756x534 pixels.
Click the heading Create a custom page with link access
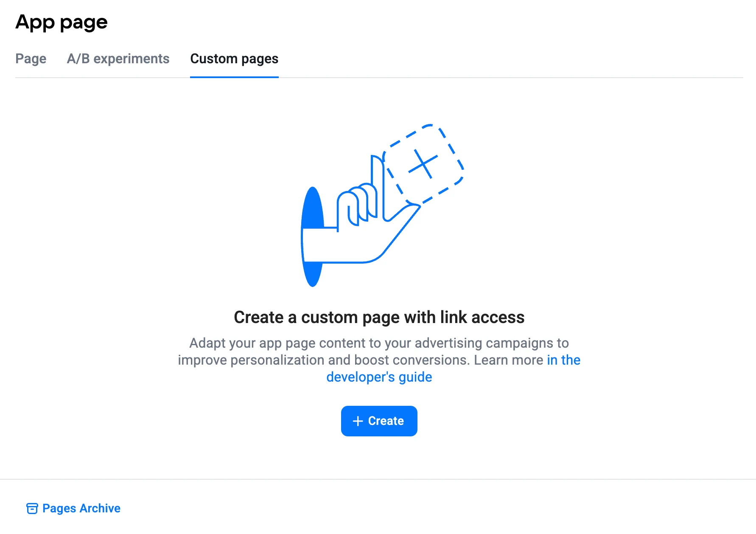[379, 317]
